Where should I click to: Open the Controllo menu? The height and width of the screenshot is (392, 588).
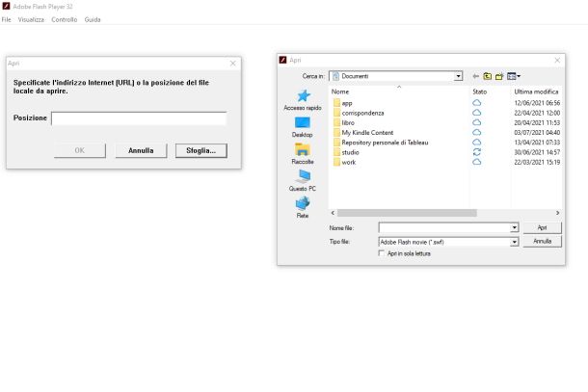pyautogui.click(x=65, y=19)
